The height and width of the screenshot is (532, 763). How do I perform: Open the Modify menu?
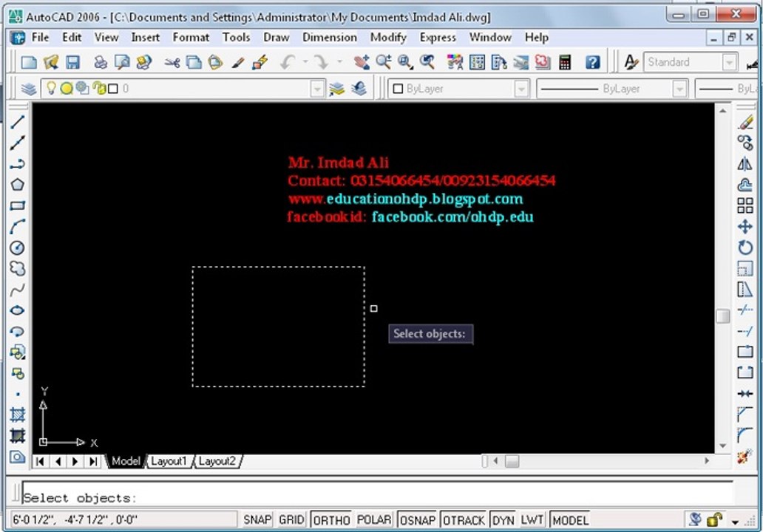(388, 38)
